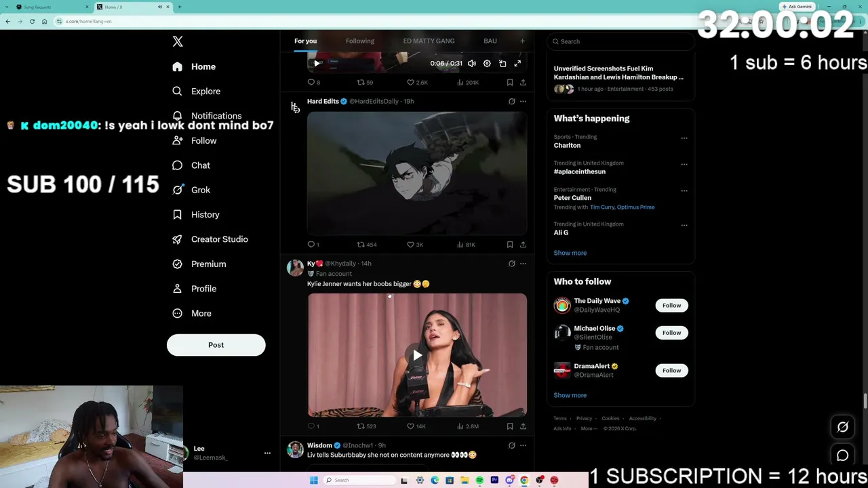Play the Kylie Jenner video thumbnail
This screenshot has width=868, height=488.
(417, 354)
